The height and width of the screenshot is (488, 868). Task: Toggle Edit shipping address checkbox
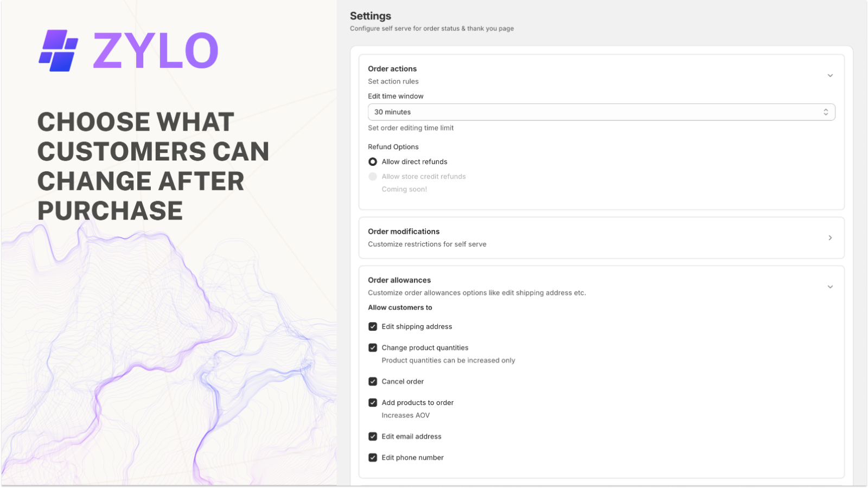click(373, 326)
